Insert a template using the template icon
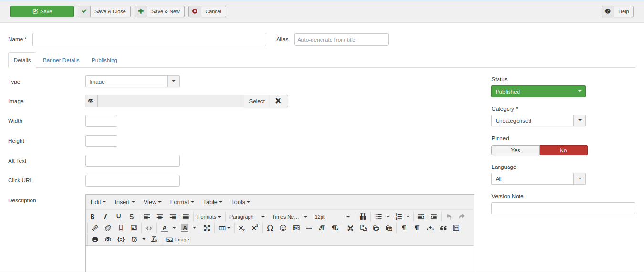The height and width of the screenshot is (272, 644). point(457,228)
